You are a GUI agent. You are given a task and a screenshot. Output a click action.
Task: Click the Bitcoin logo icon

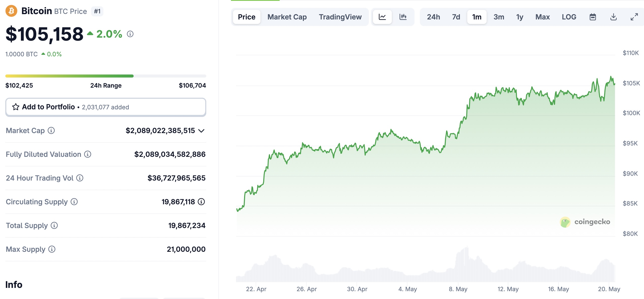coord(11,11)
